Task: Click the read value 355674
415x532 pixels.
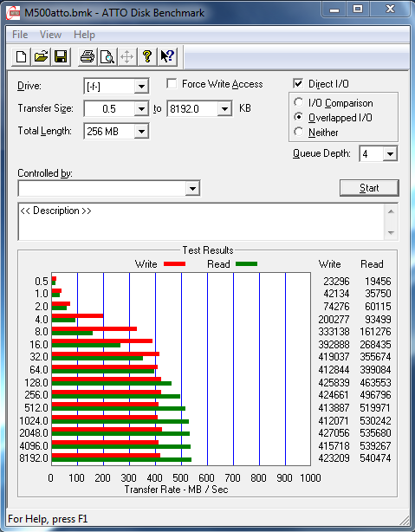Action: point(375,357)
